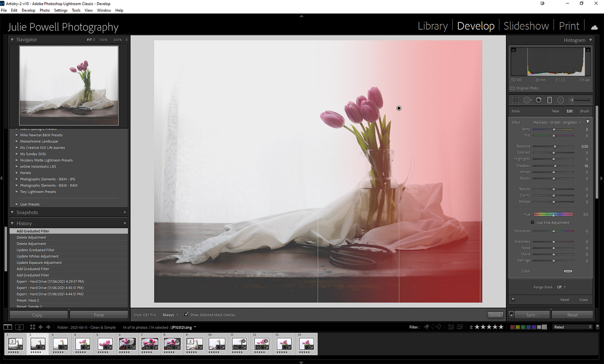
Task: Tick the Use Fine Adjustment checkbox
Action: point(533,223)
